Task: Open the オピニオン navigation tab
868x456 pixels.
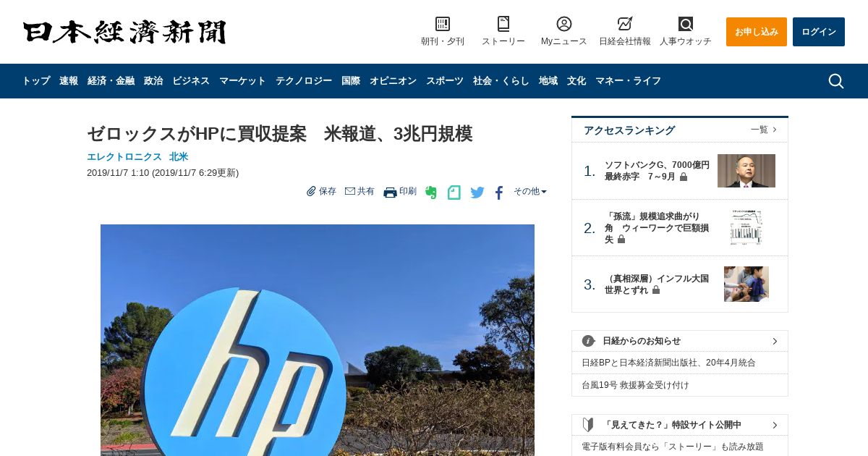Action: 393,81
